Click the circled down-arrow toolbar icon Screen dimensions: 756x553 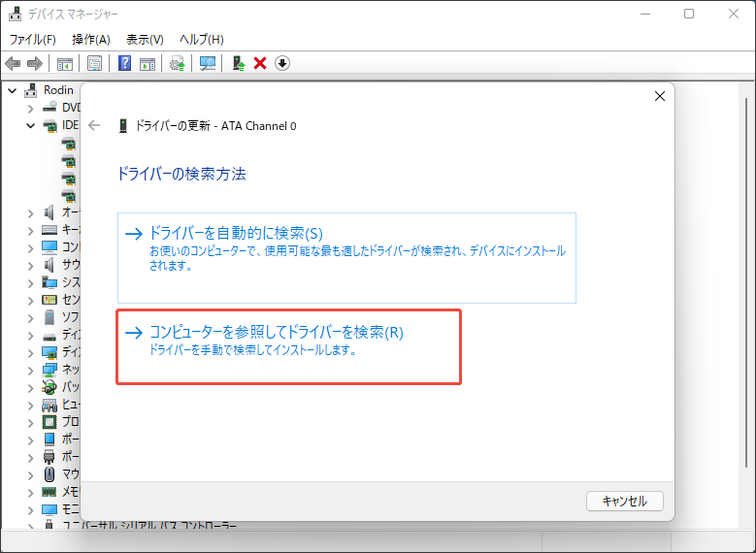click(x=282, y=63)
